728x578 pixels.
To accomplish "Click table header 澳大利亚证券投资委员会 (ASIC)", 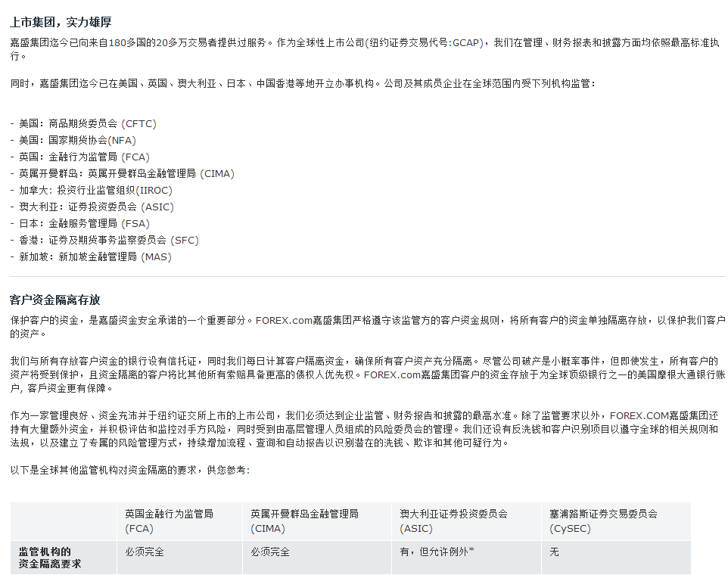I will pos(466,521).
